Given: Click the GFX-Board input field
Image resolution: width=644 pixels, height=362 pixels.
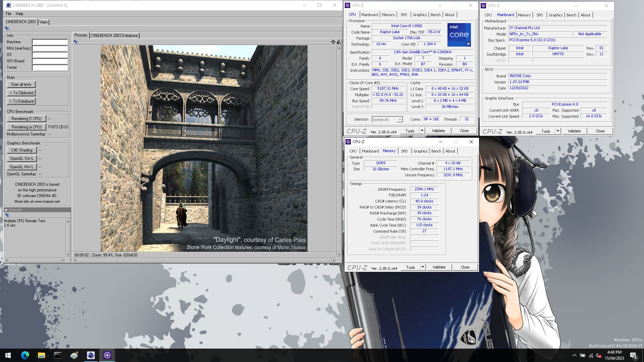Looking at the screenshot, I should pos(50,61).
